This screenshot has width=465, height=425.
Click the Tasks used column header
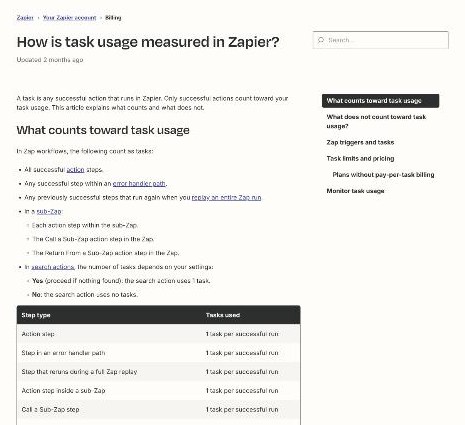pyautogui.click(x=223, y=315)
